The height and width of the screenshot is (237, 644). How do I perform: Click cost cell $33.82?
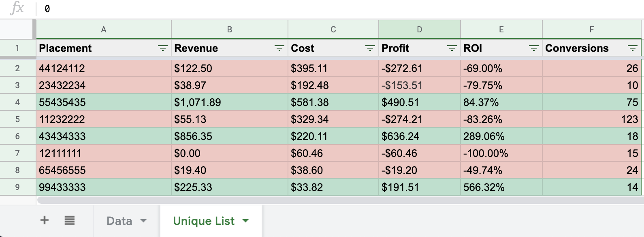pyautogui.click(x=333, y=187)
